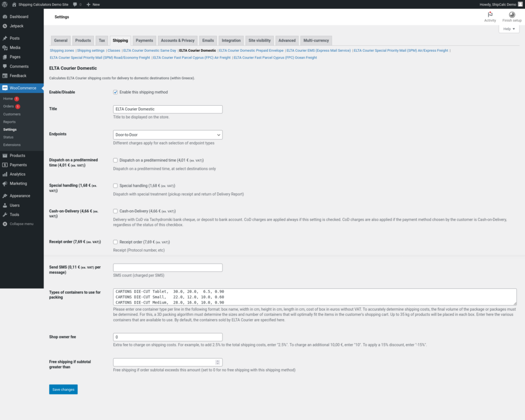Click the plus New icon in admin bar
525x420 pixels.
point(88,4)
